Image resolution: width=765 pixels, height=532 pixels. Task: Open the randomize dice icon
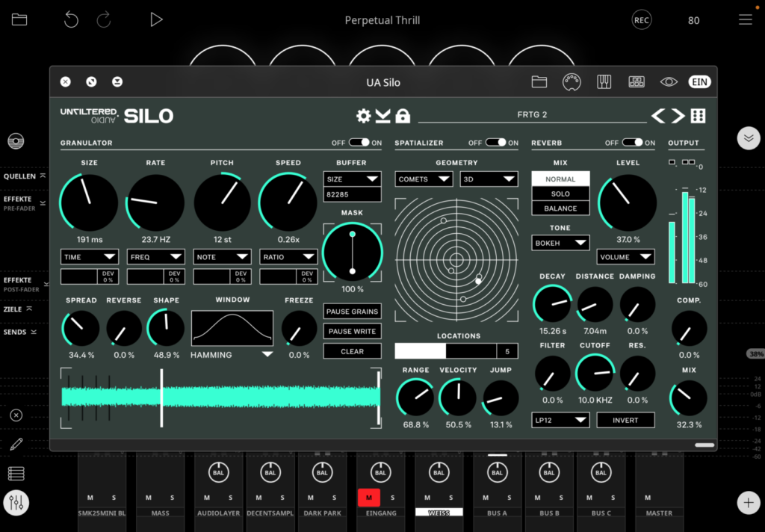698,116
